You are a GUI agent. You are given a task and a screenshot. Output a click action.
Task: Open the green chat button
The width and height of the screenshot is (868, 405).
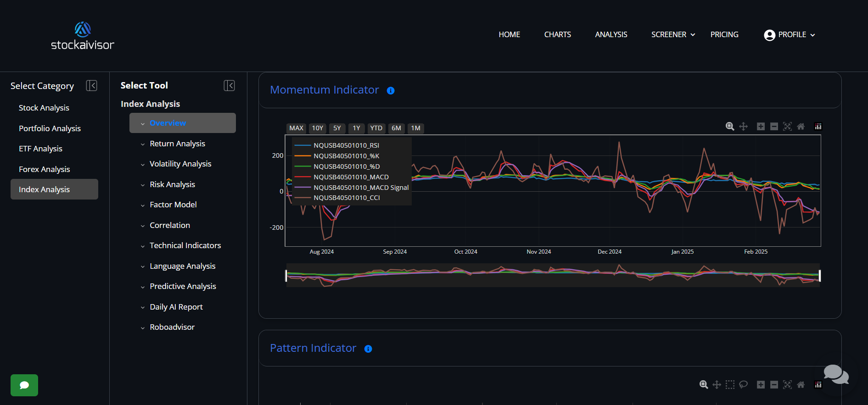(24, 385)
